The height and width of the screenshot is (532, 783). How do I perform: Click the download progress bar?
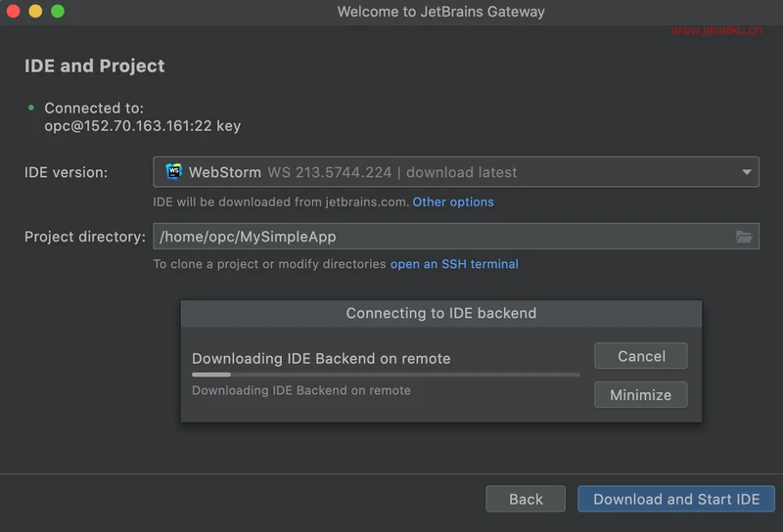(x=386, y=375)
